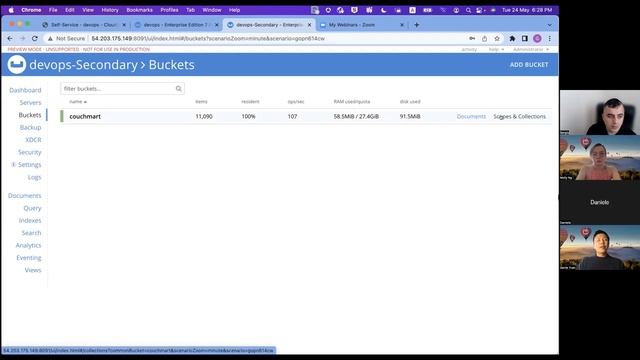640x360 pixels.
Task: Click the browser forward arrow
Action: [22, 38]
